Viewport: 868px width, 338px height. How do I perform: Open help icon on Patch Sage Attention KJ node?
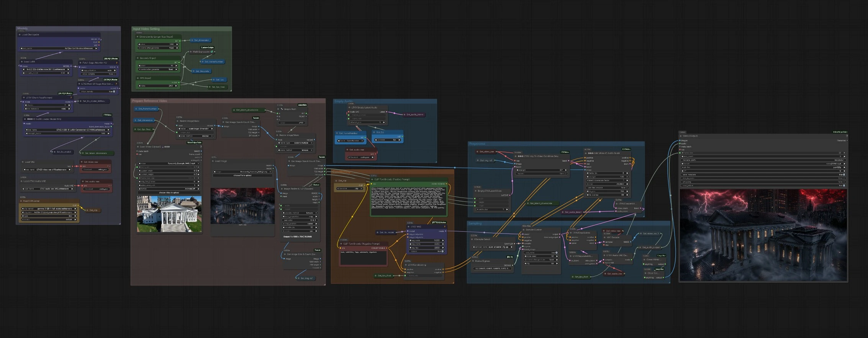pyautogui.click(x=116, y=63)
